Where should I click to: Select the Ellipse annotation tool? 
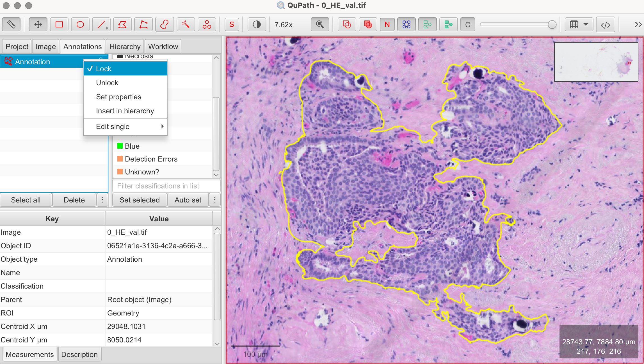pyautogui.click(x=80, y=25)
